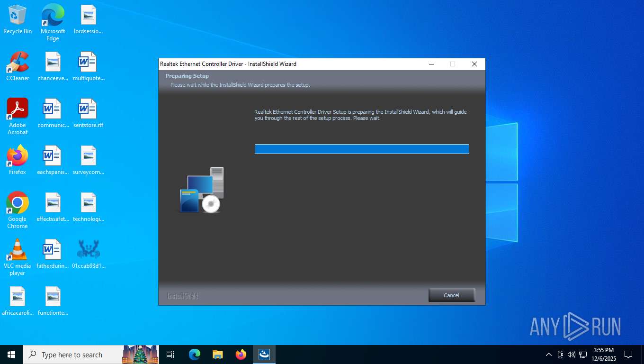Show hidden system tray icons
Screen dimensions: 644x364
(549, 355)
